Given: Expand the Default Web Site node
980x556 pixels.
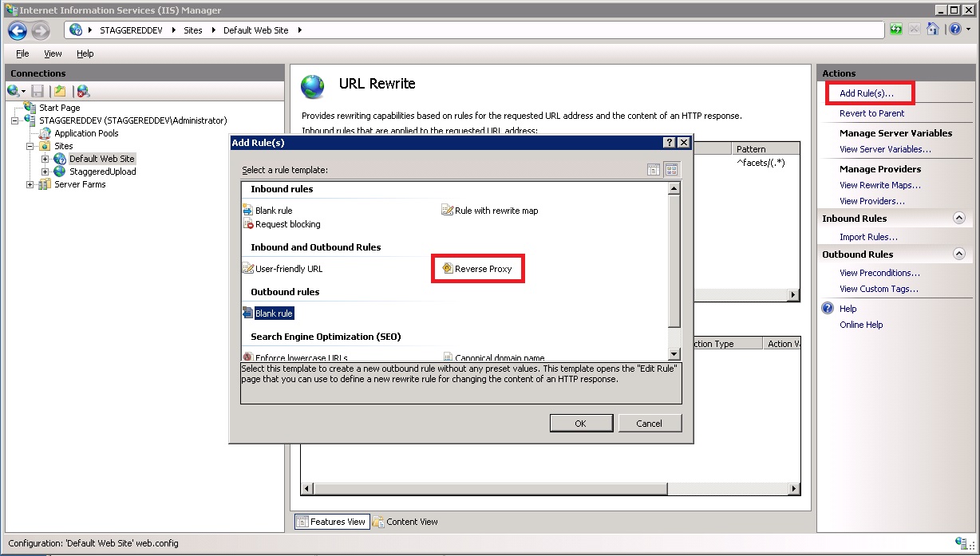Looking at the screenshot, I should click(x=45, y=159).
